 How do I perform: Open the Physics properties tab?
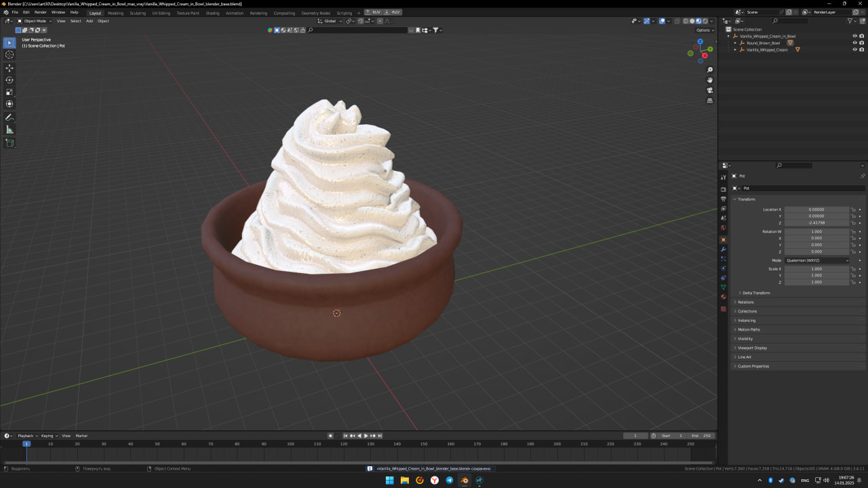[724, 268]
